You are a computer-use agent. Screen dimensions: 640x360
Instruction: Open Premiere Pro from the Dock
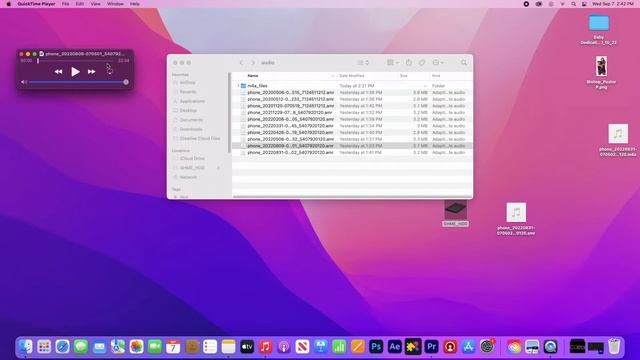click(431, 347)
